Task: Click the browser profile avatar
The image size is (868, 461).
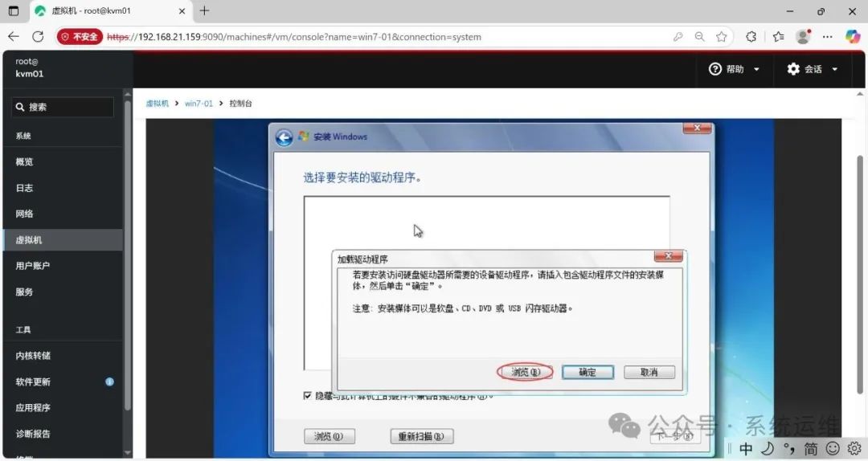Action: pyautogui.click(x=803, y=36)
